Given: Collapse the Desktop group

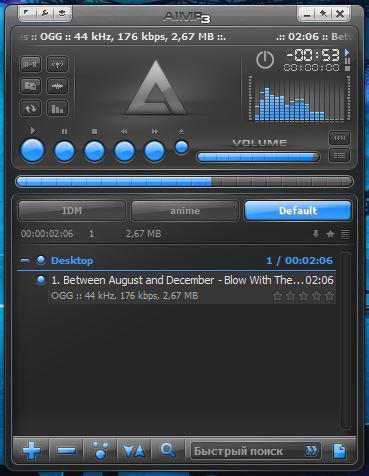Looking at the screenshot, I should point(25,260).
